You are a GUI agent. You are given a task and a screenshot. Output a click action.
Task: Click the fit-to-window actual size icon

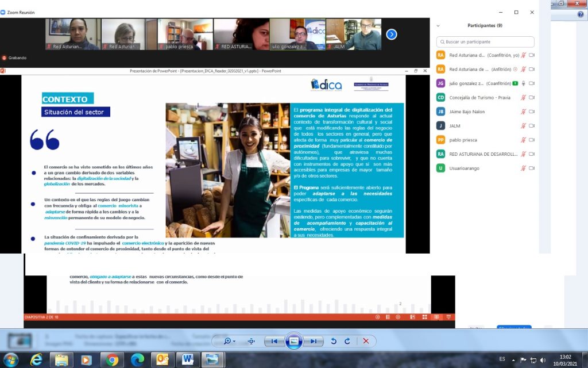[251, 341]
